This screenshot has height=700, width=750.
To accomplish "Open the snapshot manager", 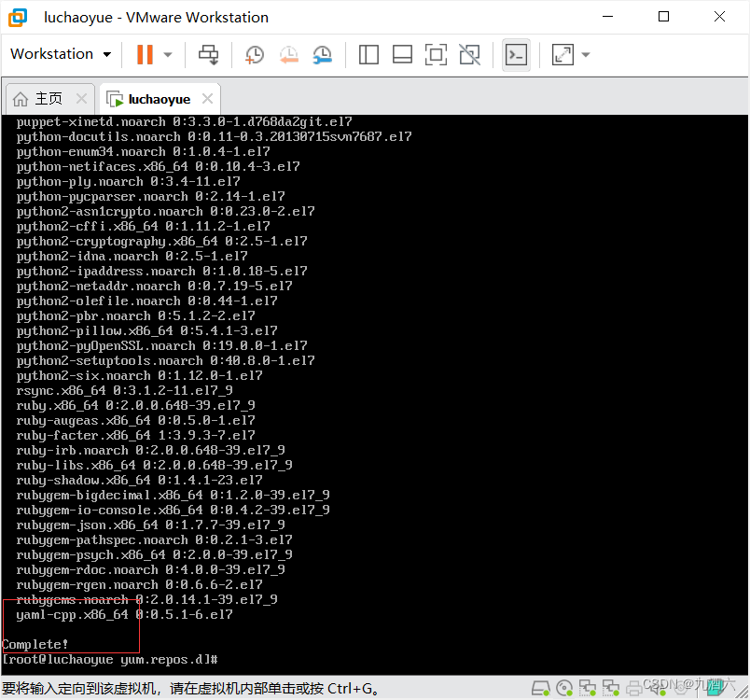I will 323,54.
